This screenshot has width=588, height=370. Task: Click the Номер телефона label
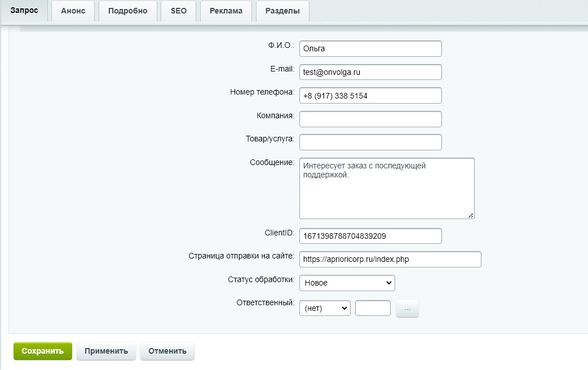tap(262, 92)
